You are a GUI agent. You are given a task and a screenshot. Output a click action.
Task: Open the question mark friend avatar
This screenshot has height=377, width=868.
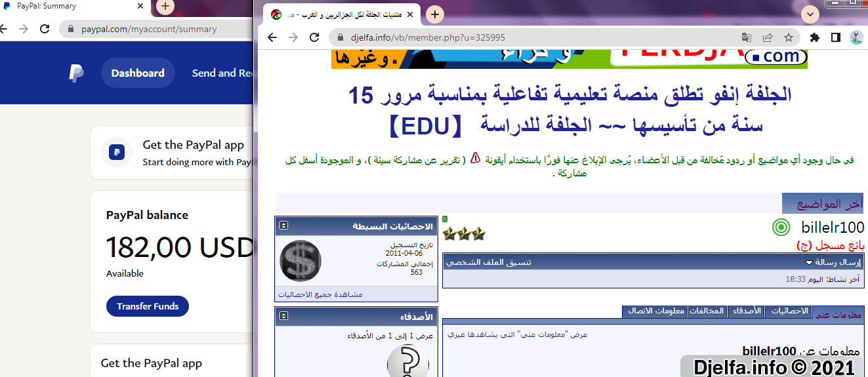tap(408, 361)
